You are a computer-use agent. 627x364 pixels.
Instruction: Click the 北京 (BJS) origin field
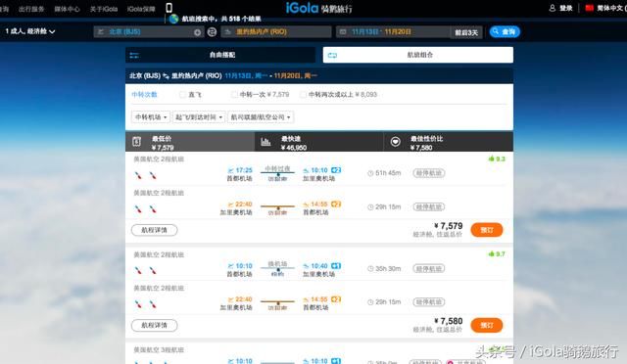(148, 32)
